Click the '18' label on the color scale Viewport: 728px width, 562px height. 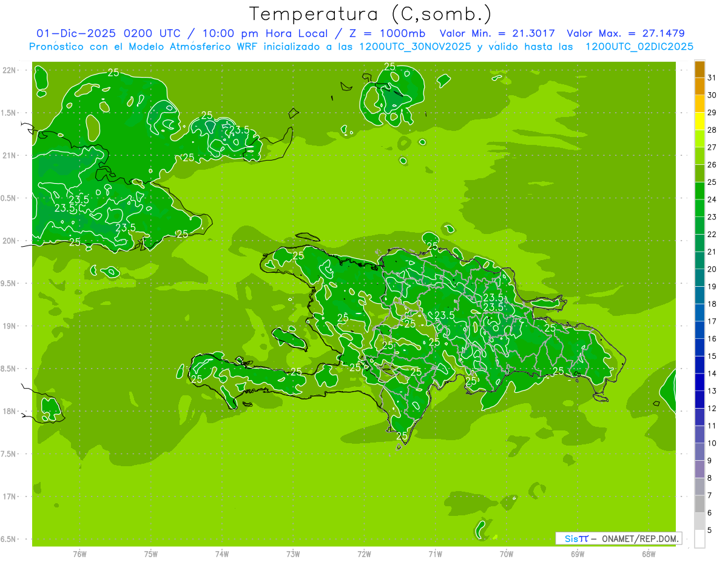point(712,304)
